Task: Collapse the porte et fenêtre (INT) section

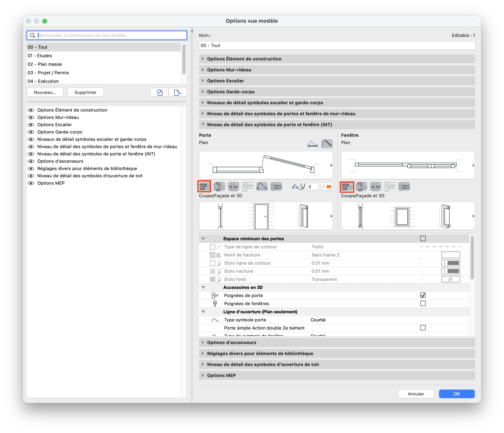Action: (x=337, y=124)
